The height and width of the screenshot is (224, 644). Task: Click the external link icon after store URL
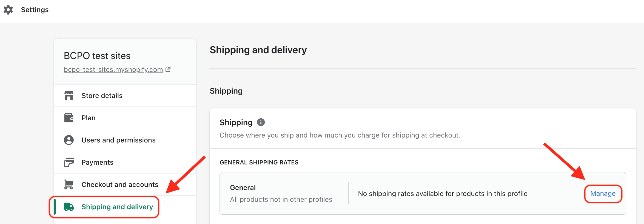click(x=168, y=69)
